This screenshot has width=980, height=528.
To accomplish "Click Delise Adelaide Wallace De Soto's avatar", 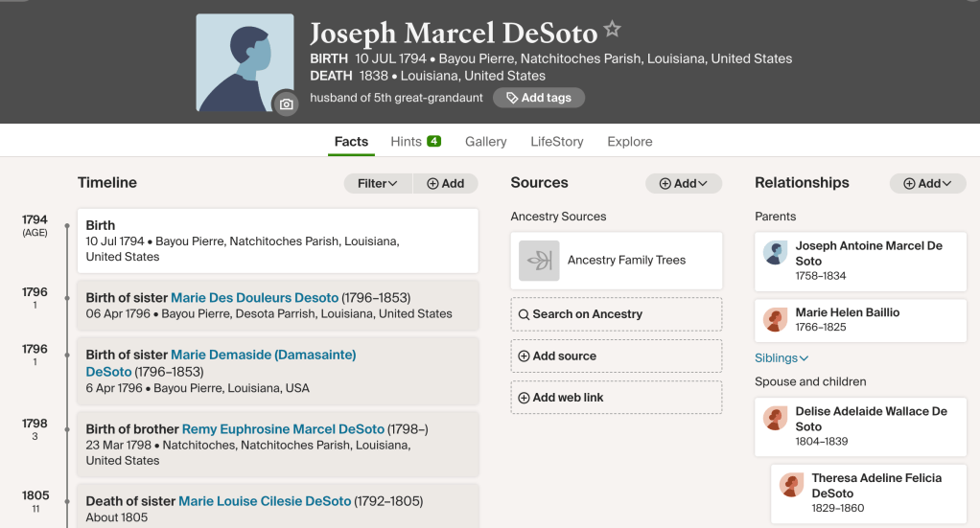I will [776, 419].
